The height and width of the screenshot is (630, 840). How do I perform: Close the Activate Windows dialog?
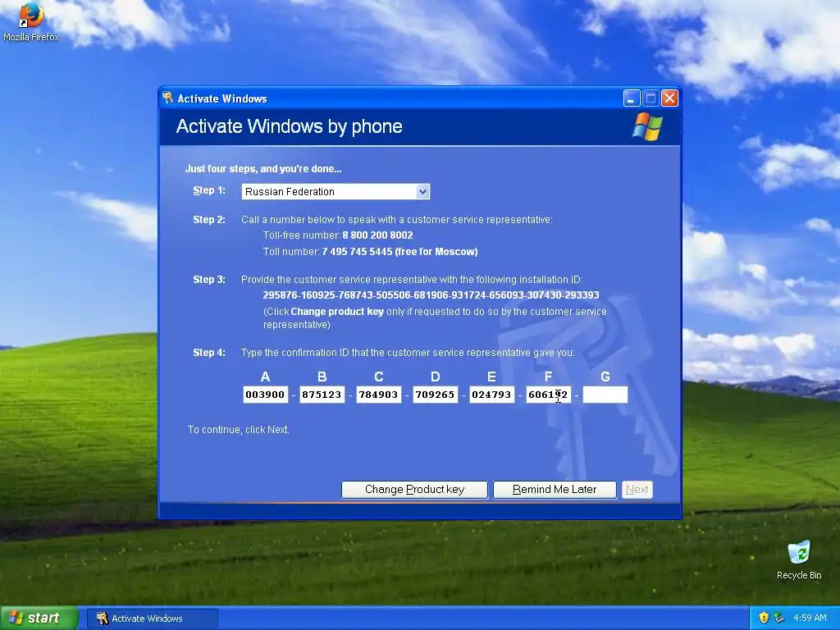click(669, 98)
